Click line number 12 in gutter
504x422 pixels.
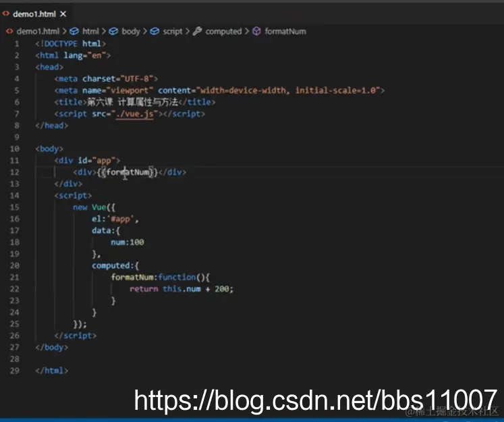pos(14,172)
